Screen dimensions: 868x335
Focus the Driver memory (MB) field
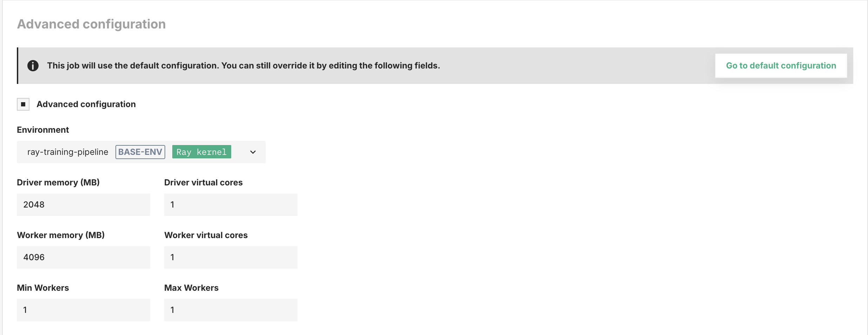(84, 205)
